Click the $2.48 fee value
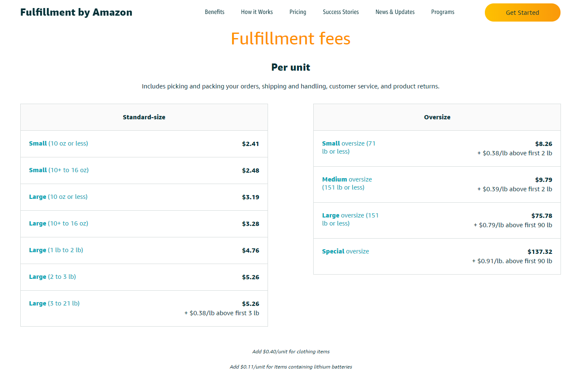588x377 pixels. [x=251, y=171]
